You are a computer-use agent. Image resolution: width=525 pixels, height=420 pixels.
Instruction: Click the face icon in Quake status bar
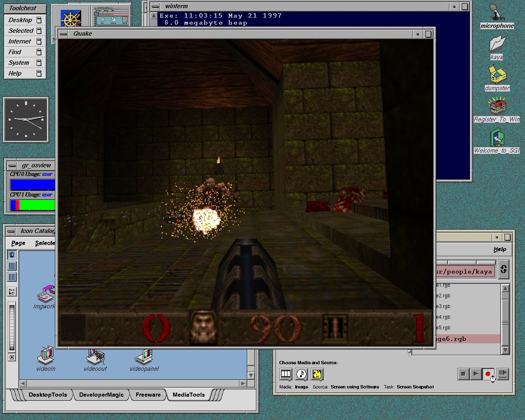[203, 327]
